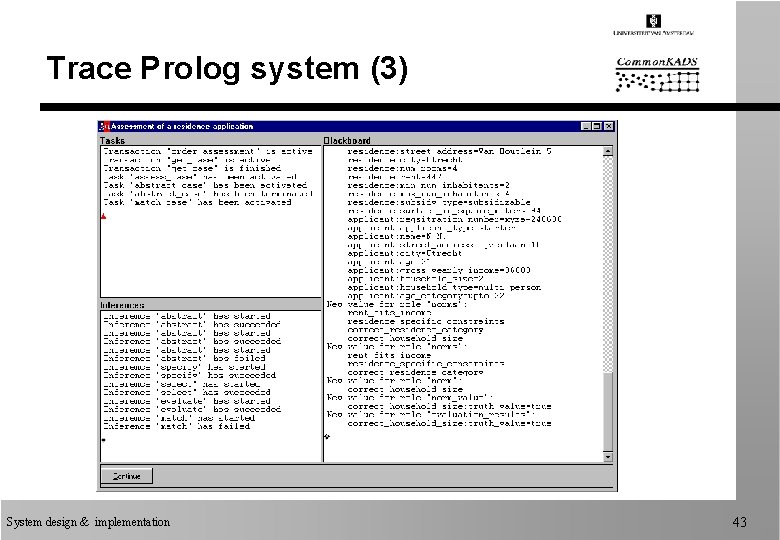Image resolution: width=780 pixels, height=540 pixels.
Task: Click the Blackboard scrollbar up arrow
Action: click(x=608, y=151)
